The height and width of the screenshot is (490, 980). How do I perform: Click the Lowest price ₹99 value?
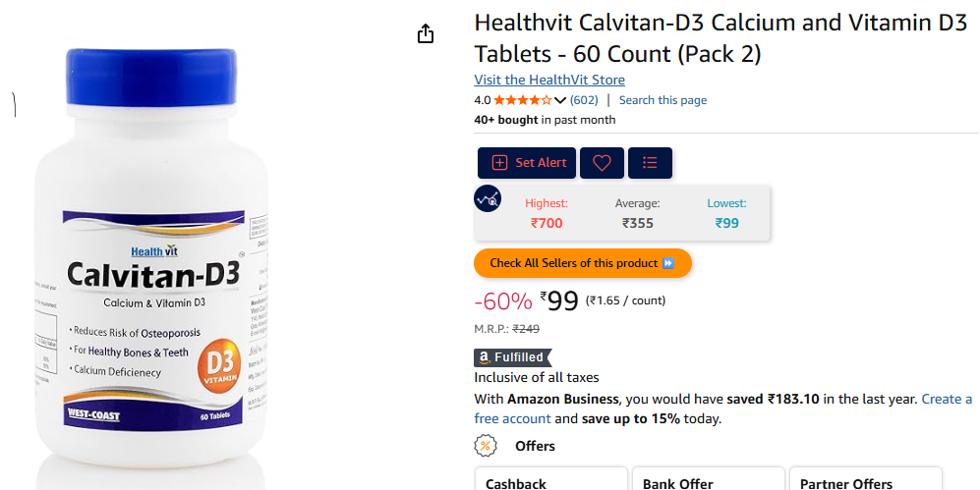click(x=726, y=223)
